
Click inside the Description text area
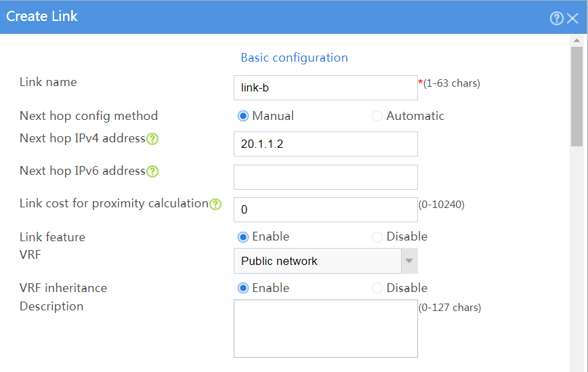(325, 329)
